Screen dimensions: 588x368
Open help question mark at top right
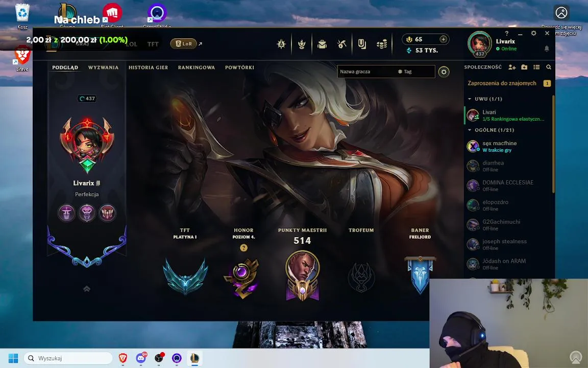[x=507, y=33]
